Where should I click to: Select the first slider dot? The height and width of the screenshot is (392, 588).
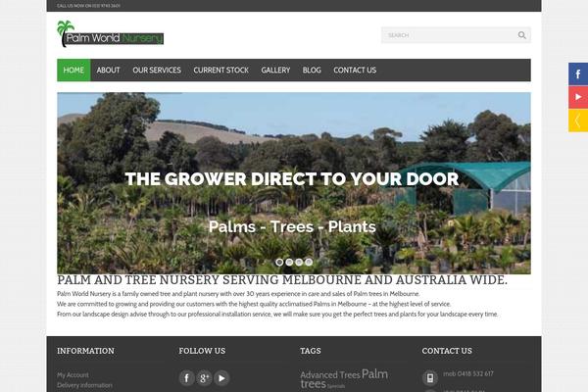[279, 263]
